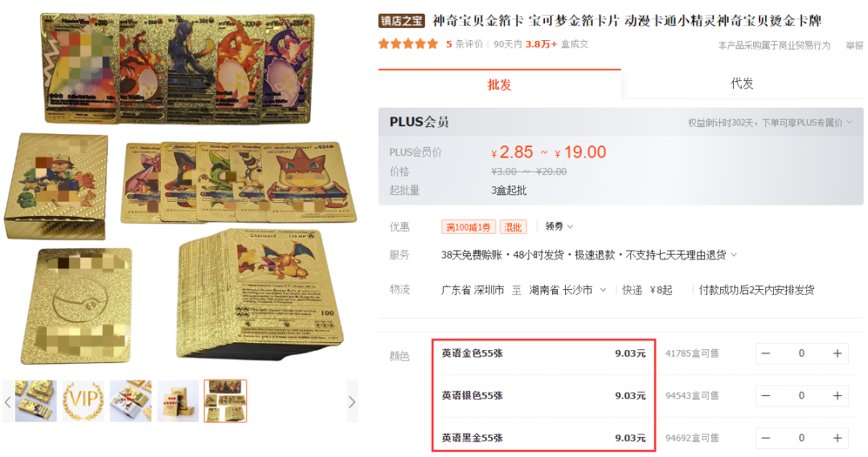
Task: Enter quantity in 英语银色55张 field
Action: click(801, 396)
